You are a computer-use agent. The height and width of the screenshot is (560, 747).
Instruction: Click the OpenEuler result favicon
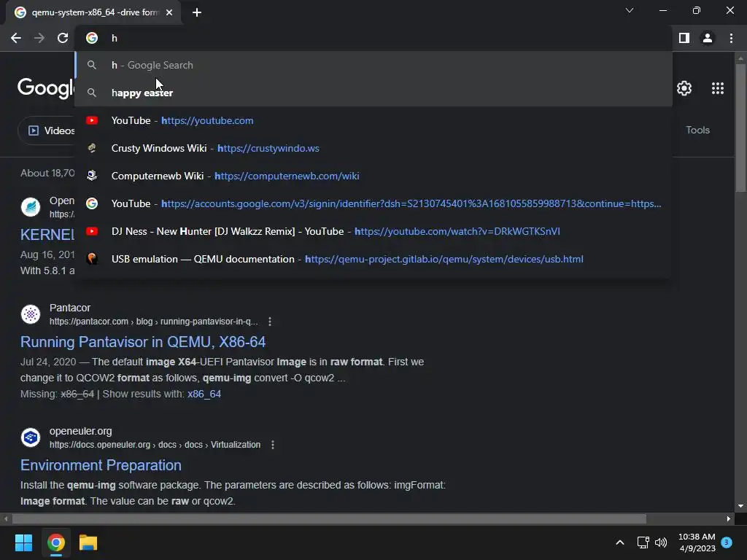click(31, 207)
